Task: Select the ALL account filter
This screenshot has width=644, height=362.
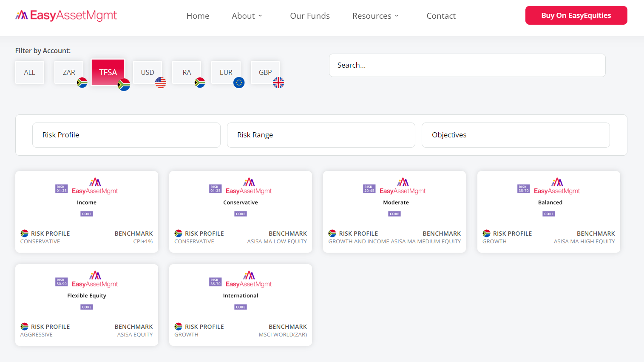Action: [x=30, y=72]
